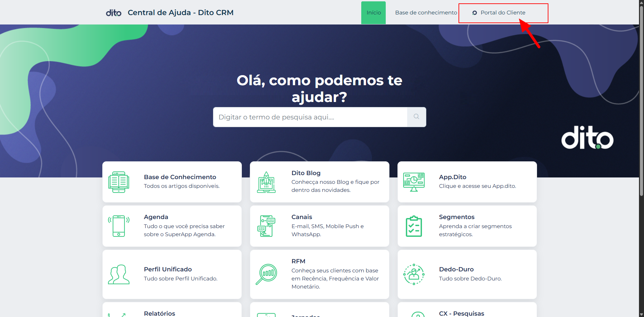The width and height of the screenshot is (644, 317).
Task: Click 'Aprenda a criar segmentos estratégicos.' text
Action: 475,230
